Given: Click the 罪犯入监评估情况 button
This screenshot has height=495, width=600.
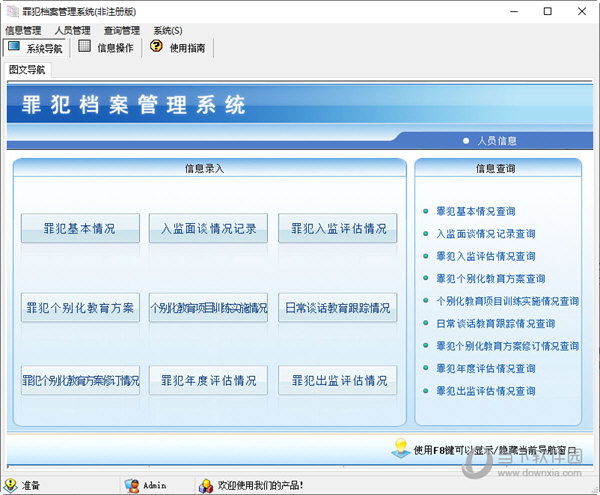Looking at the screenshot, I should [338, 228].
